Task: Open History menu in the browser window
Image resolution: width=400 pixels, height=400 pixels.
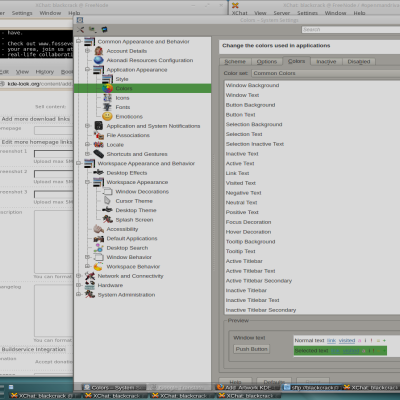Action: pyautogui.click(x=45, y=72)
